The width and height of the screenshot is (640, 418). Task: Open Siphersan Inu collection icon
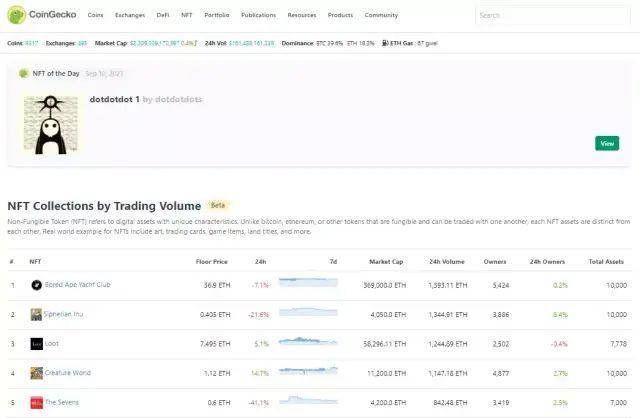36,314
